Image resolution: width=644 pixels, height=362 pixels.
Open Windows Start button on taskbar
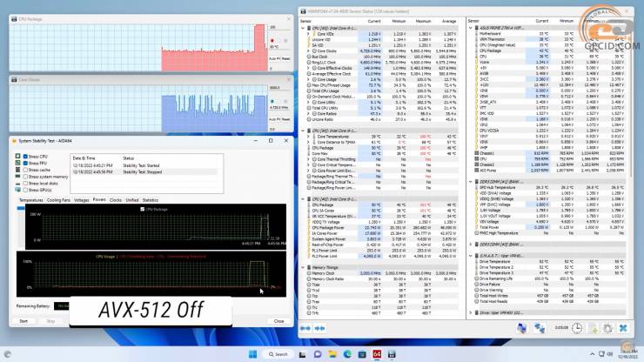[x=252, y=354]
